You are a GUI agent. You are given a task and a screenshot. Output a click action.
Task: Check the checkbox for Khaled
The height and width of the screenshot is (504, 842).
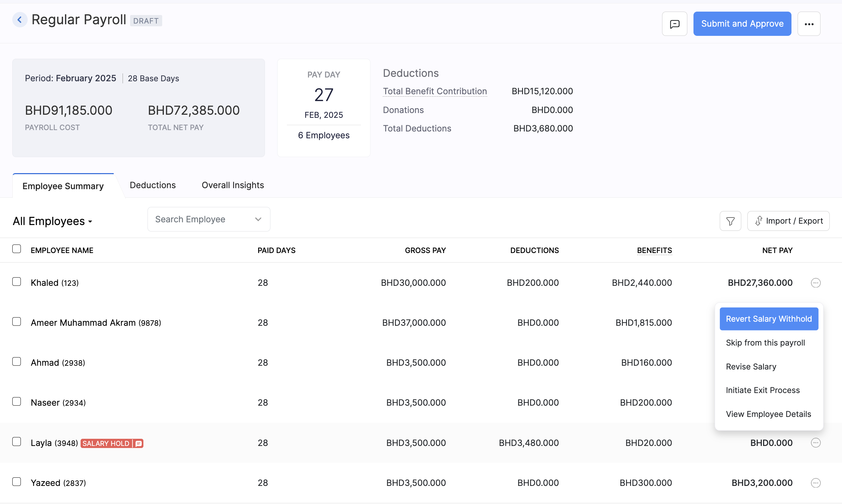point(17,281)
